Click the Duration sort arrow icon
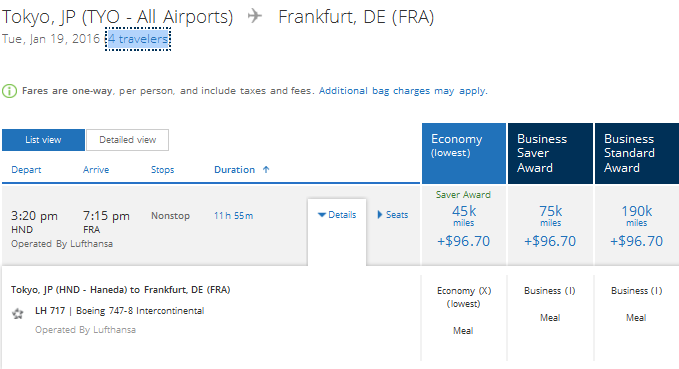The height and width of the screenshot is (369, 679). coord(266,170)
